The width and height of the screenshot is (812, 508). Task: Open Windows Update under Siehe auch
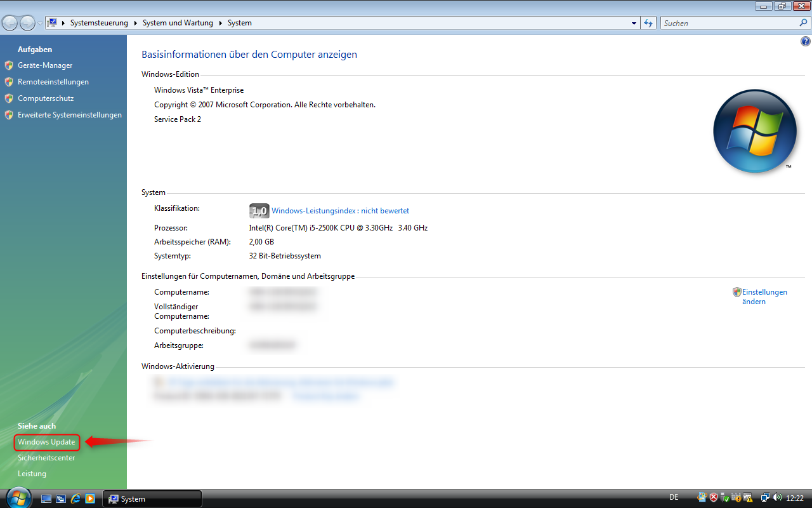[x=46, y=442]
